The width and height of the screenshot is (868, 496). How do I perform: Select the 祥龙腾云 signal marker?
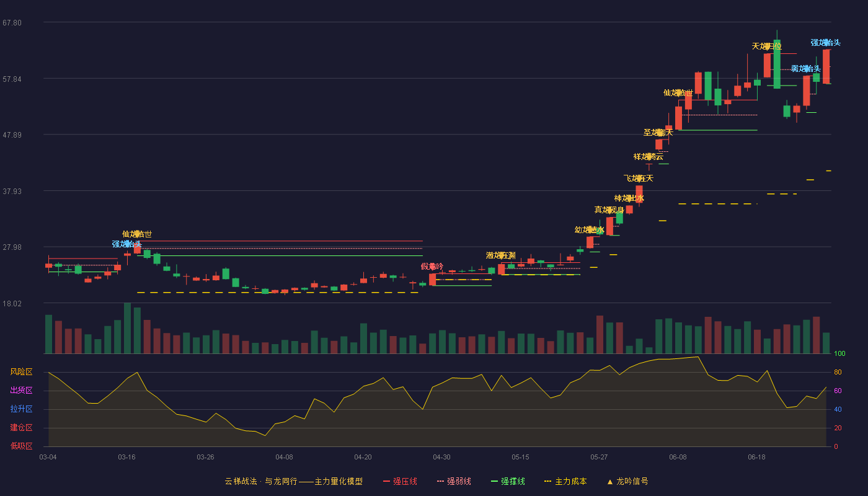[x=649, y=156]
